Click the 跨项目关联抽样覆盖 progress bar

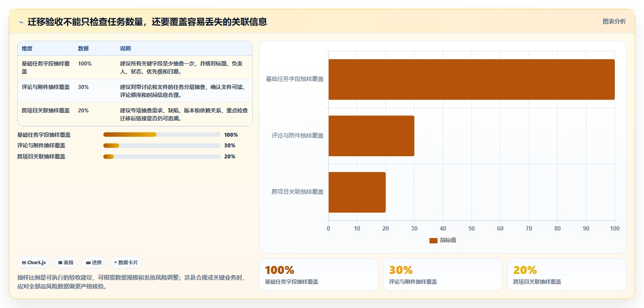click(x=162, y=157)
